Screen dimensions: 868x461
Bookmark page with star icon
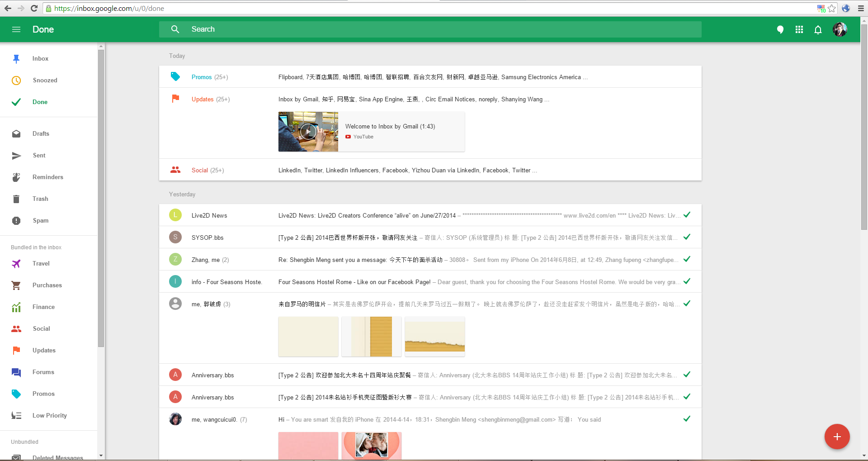pyautogui.click(x=832, y=8)
